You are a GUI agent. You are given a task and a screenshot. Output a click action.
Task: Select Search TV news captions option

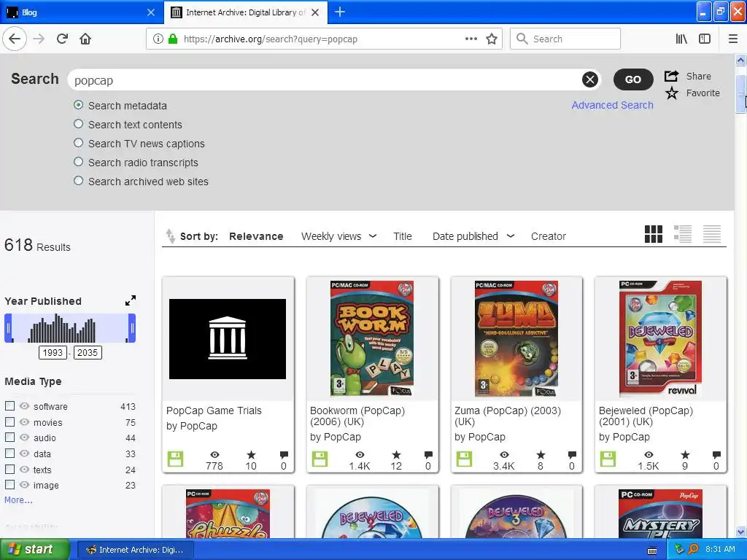(x=79, y=143)
